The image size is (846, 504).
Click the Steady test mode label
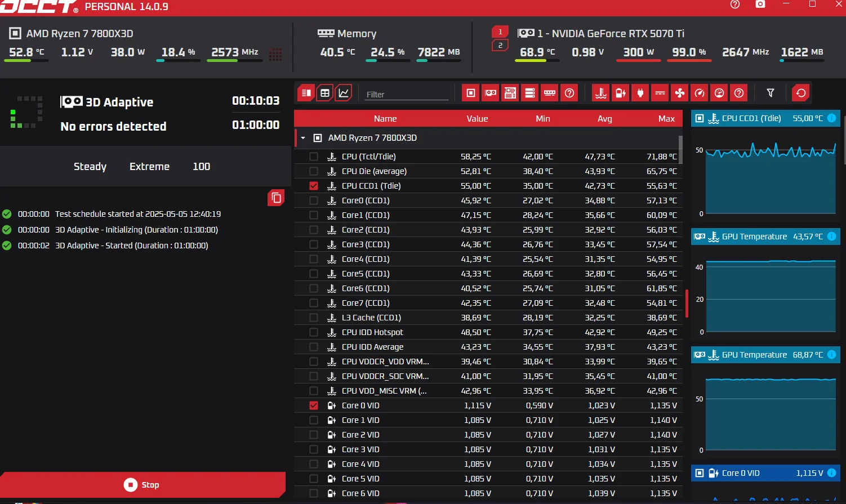(x=90, y=167)
